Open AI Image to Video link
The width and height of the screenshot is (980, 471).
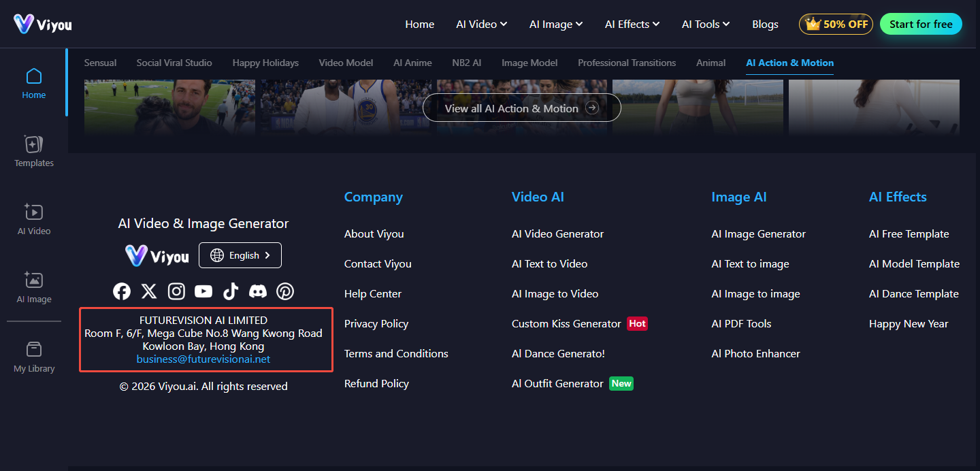[555, 293]
